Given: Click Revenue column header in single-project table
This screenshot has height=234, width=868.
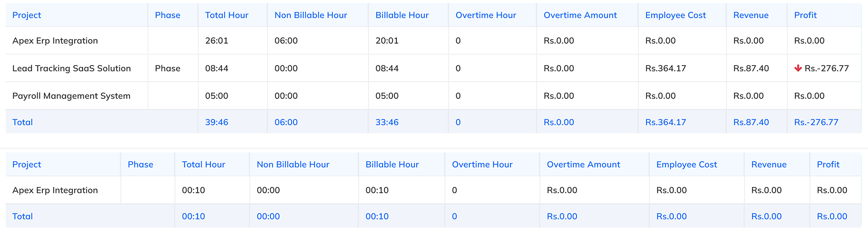Looking at the screenshot, I should pyautogui.click(x=769, y=164).
